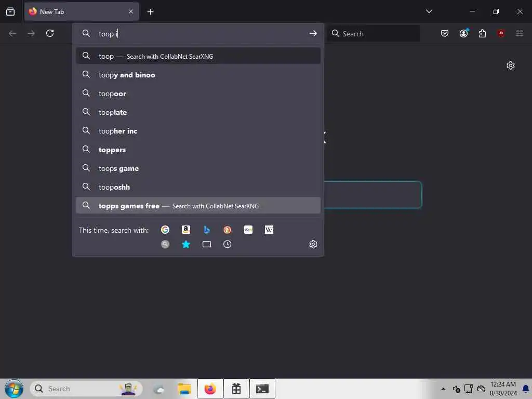Show hidden system tray icons
Image resolution: width=532 pixels, height=399 pixels.
[443, 389]
